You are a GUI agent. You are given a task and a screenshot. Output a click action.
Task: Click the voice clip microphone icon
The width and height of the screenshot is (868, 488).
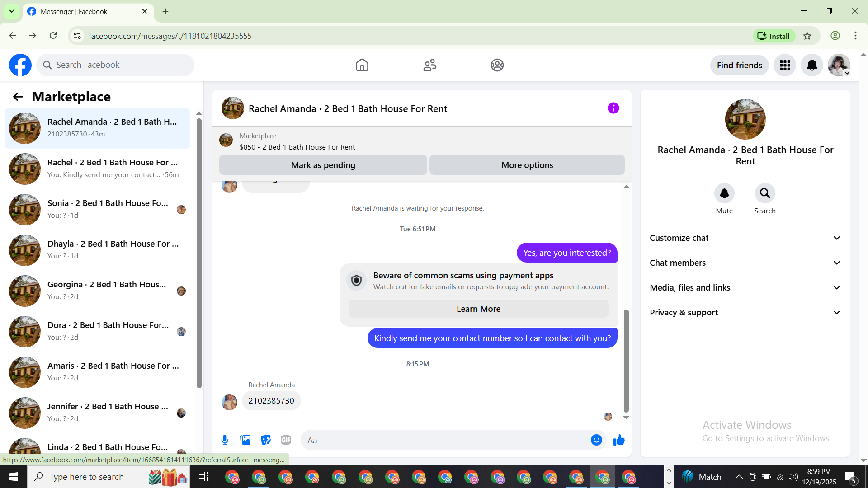(225, 440)
